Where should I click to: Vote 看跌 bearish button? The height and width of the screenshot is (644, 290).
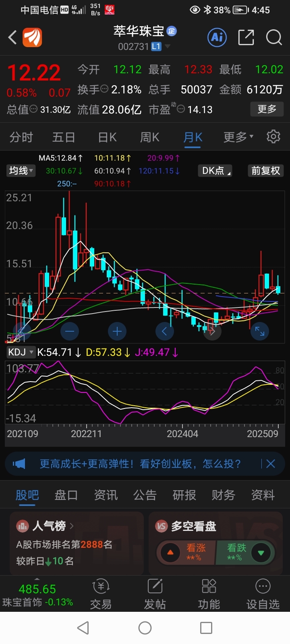click(x=245, y=553)
